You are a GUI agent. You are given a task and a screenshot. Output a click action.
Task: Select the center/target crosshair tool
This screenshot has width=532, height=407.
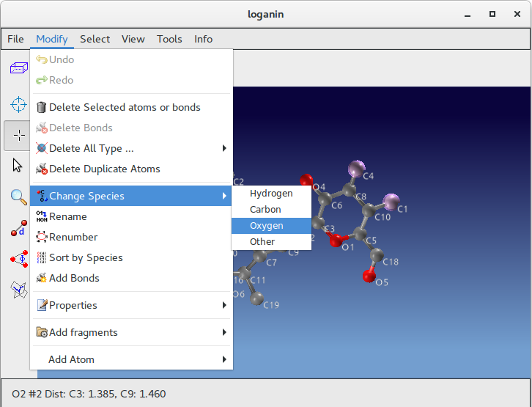pyautogui.click(x=18, y=104)
